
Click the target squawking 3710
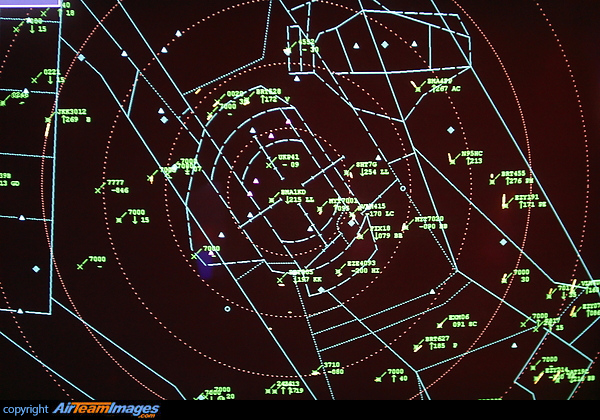click(316, 374)
